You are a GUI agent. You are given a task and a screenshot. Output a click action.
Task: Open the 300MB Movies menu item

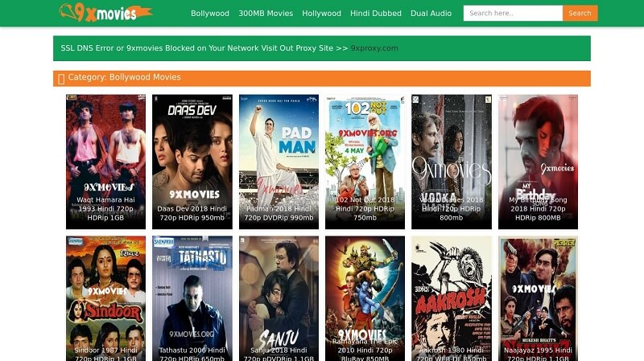[x=266, y=14]
